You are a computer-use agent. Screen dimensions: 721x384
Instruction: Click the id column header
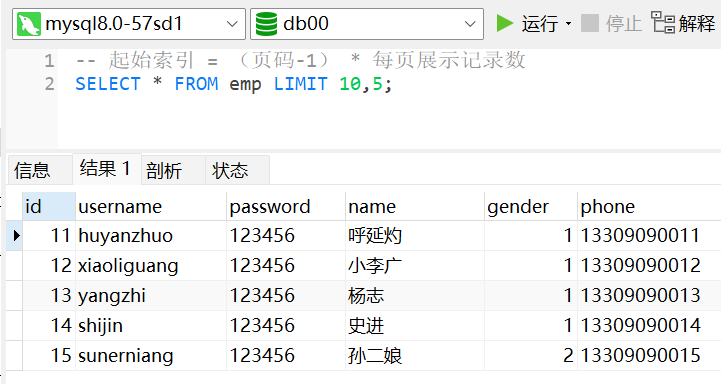[x=49, y=206]
